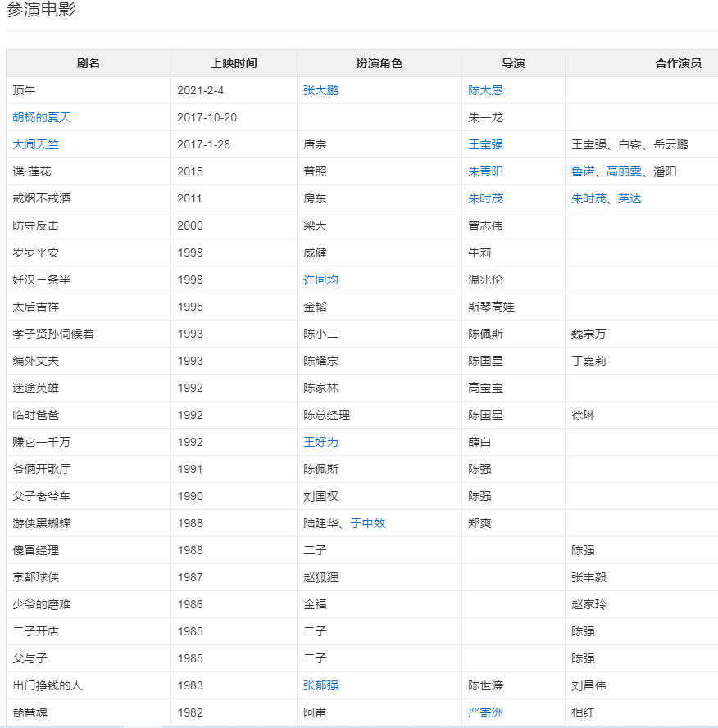Click director 曾志伟 text
Image resolution: width=718 pixels, height=728 pixels.
(485, 225)
